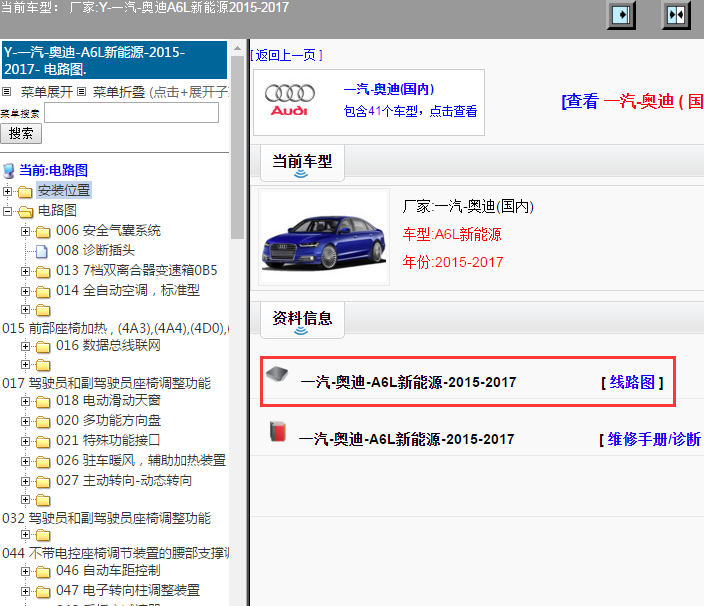Click the 安装位置 folder icon
This screenshot has width=704, height=606.
click(x=25, y=192)
